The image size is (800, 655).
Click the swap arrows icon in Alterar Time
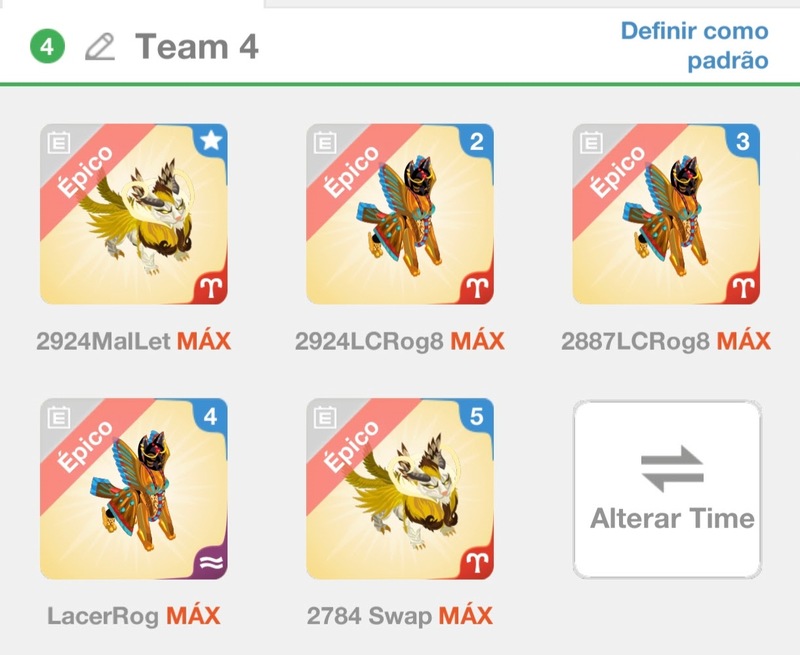coord(672,468)
